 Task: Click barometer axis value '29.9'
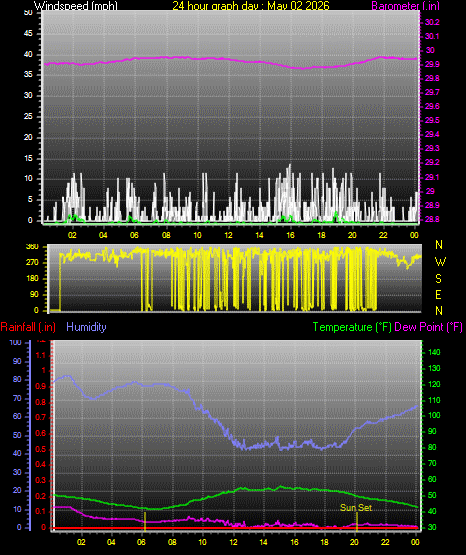click(x=432, y=64)
